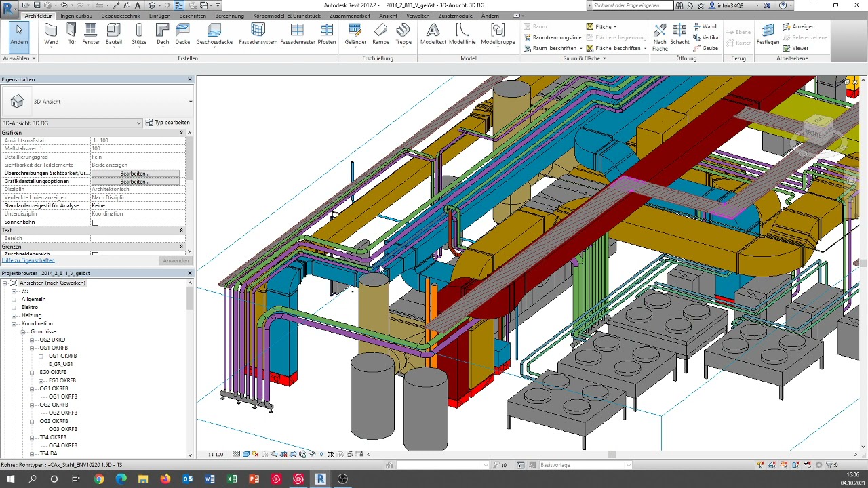Select the Fassadensystem tool
The image size is (868, 488).
point(258,34)
